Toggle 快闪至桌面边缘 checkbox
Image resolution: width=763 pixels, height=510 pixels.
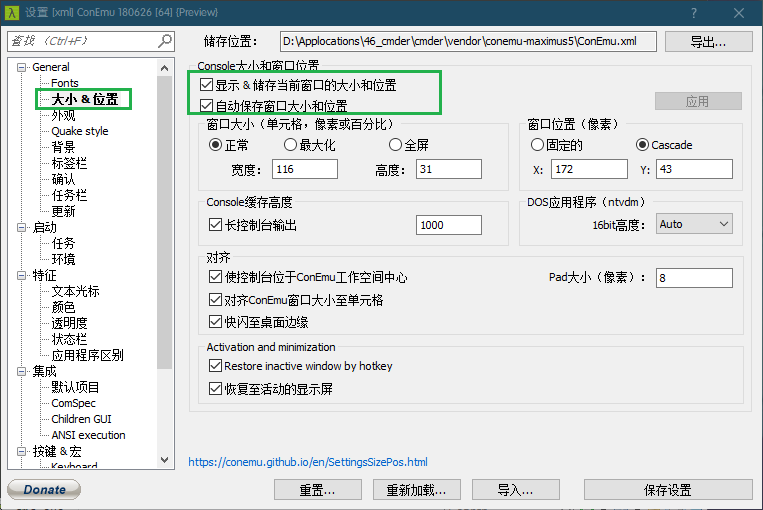(x=215, y=321)
